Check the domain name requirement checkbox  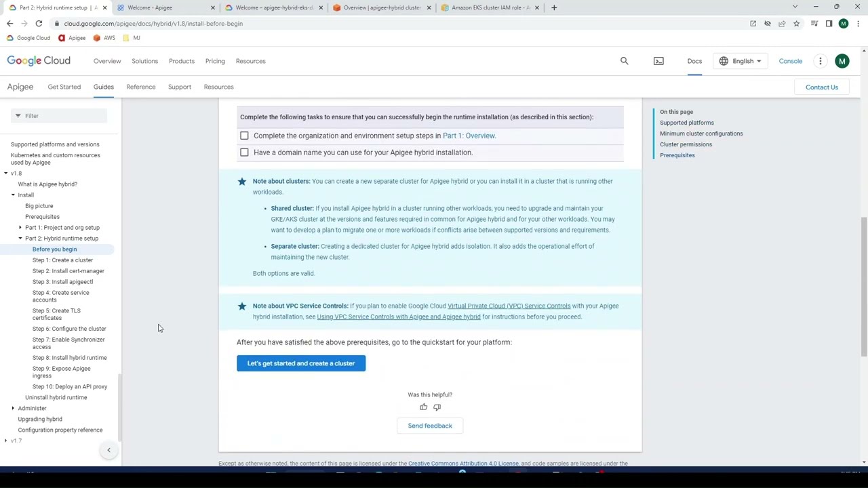(x=244, y=152)
